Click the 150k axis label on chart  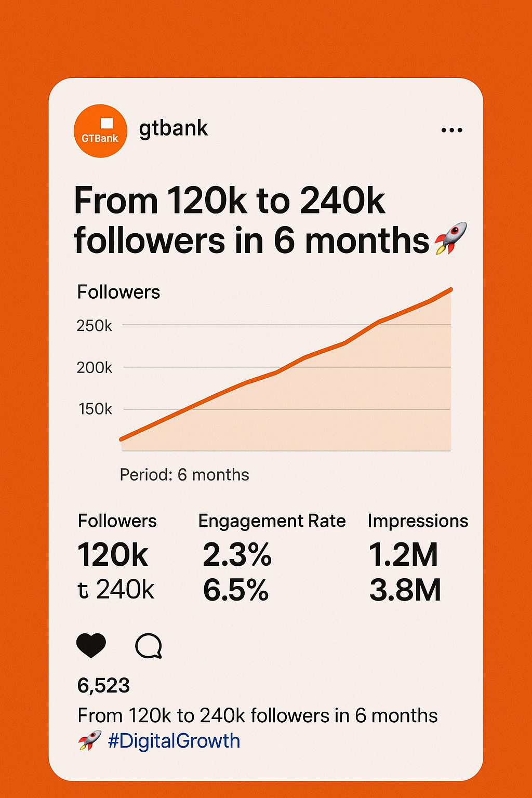pyautogui.click(x=95, y=409)
